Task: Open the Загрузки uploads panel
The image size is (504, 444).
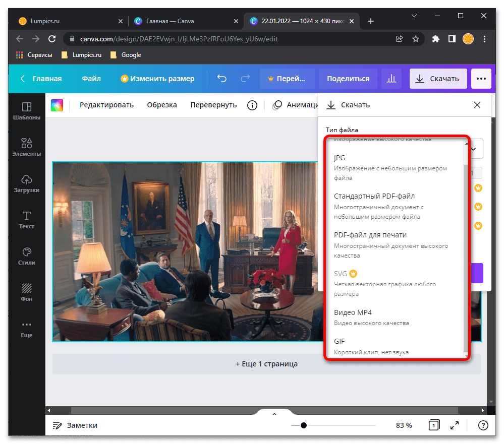Action: pyautogui.click(x=27, y=183)
